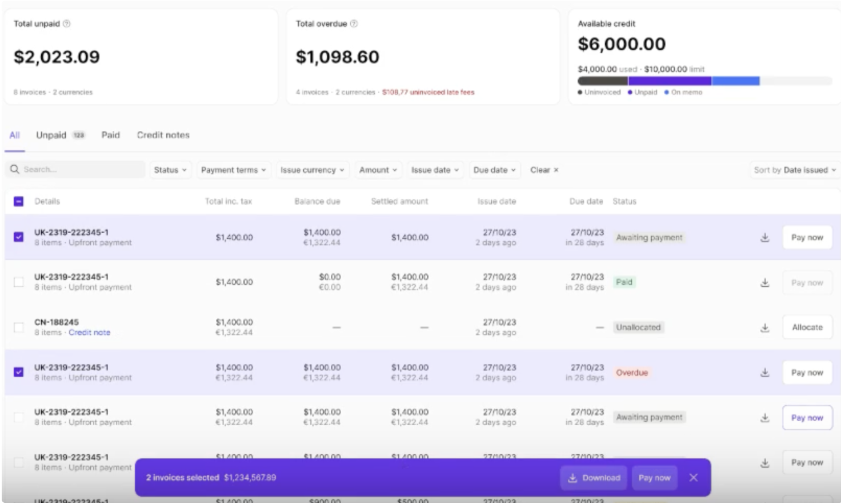Download the Paid invoice row file

[x=764, y=282]
